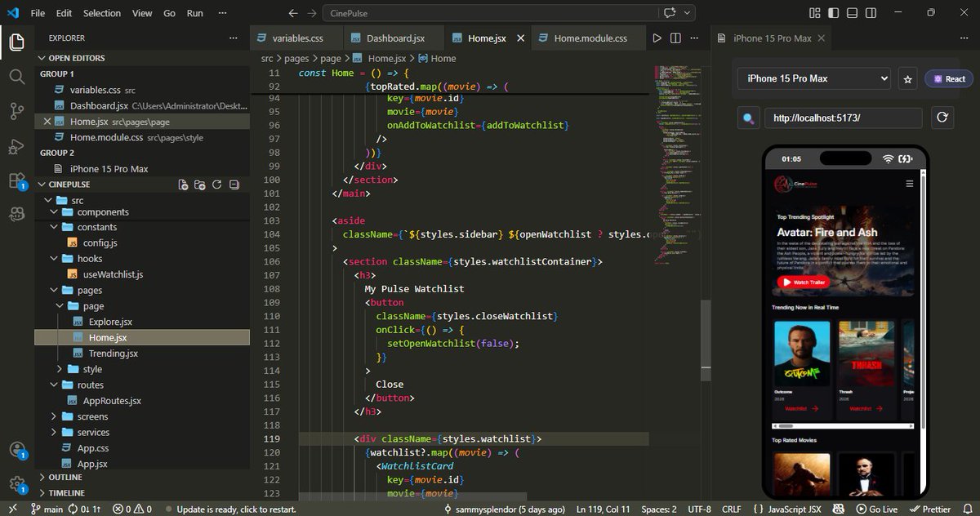The width and height of the screenshot is (980, 516).
Task: Toggle the favorite star next to device dropdown
Action: coord(907,78)
